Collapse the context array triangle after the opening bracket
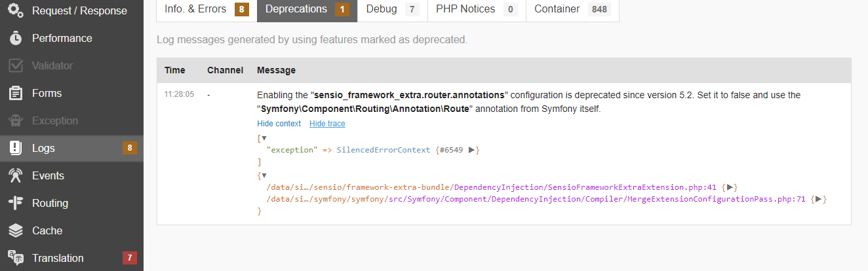The width and height of the screenshot is (868, 271). coord(264,138)
